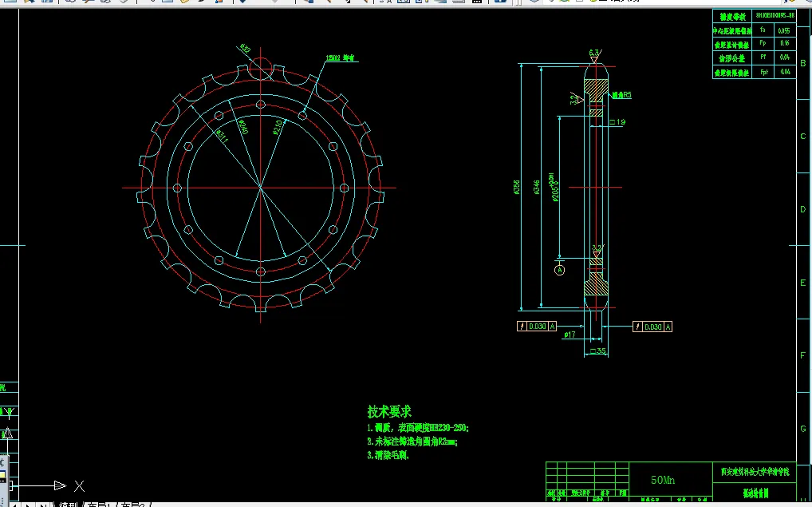This screenshot has height=507, width=812.
Task: Select the ø346 diameter dimension
Action: coord(537,187)
